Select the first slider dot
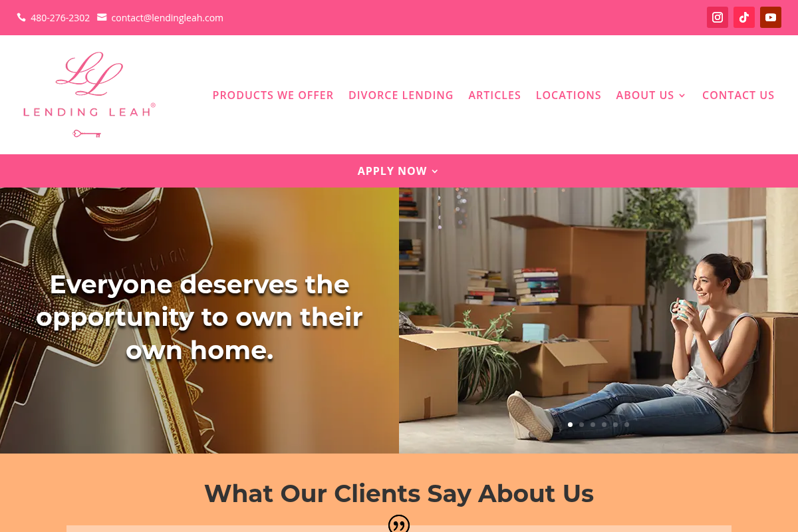The image size is (798, 532). 570,424
